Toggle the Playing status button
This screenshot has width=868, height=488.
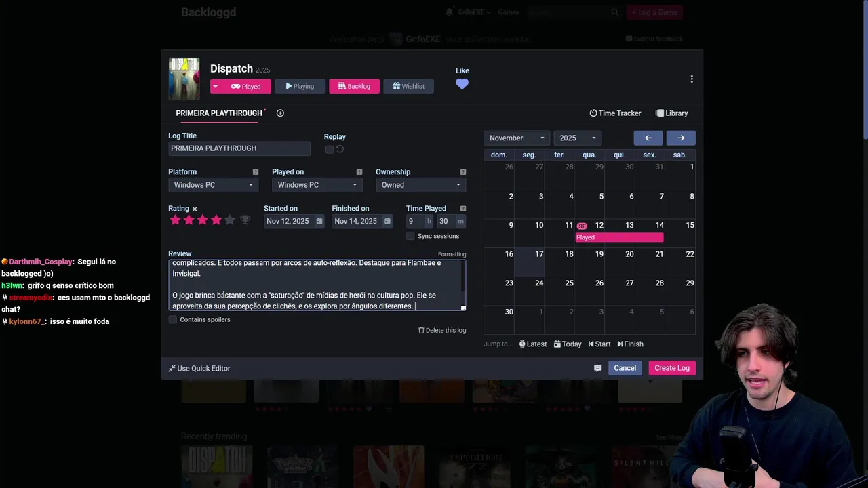(x=300, y=86)
